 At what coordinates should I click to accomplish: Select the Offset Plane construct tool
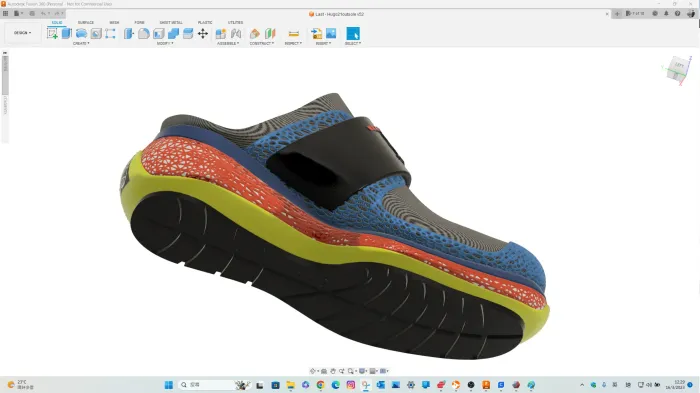255,33
